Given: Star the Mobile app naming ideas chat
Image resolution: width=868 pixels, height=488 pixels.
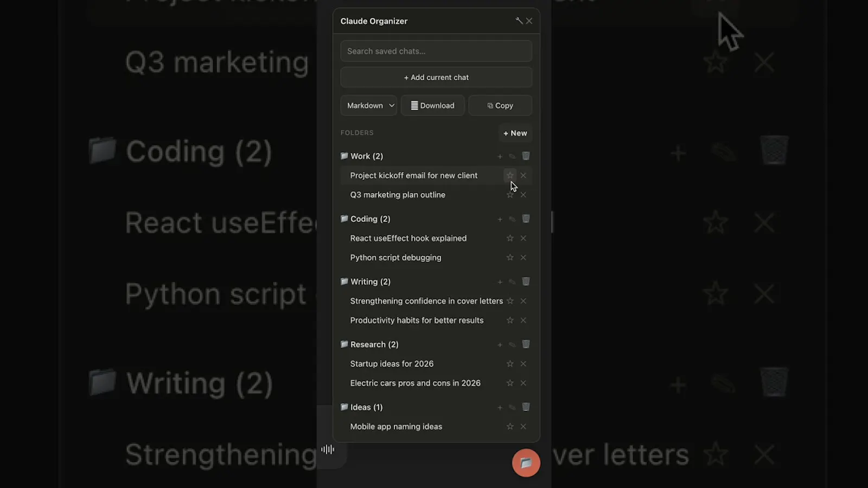Looking at the screenshot, I should (510, 427).
